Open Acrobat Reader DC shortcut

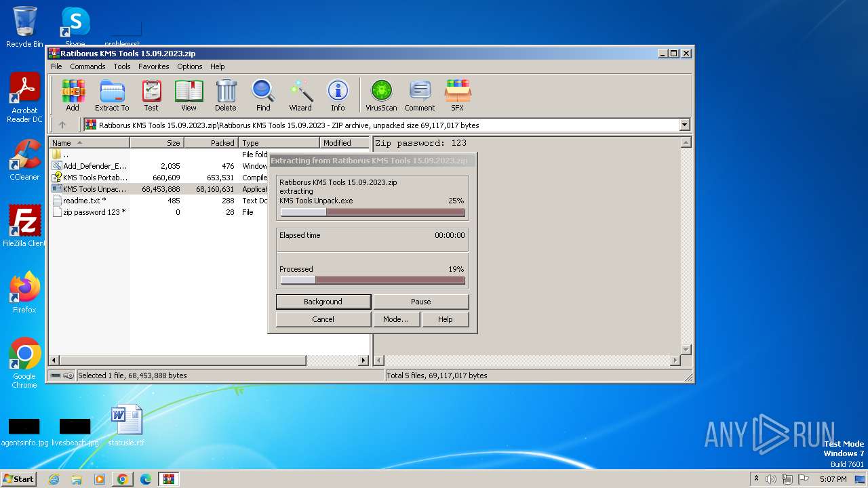(x=24, y=98)
